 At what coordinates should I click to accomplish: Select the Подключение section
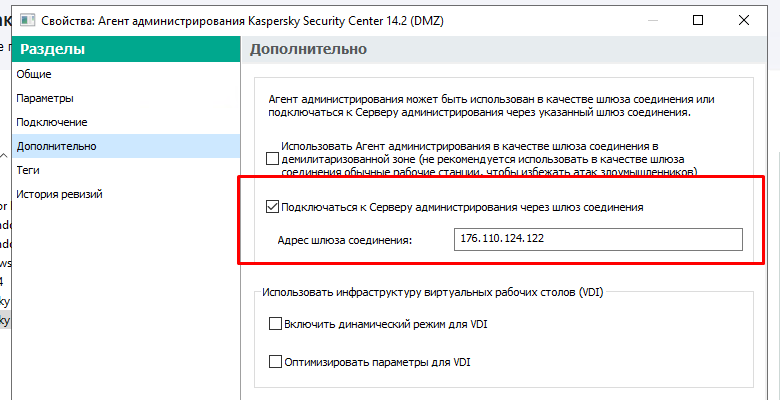pos(52,122)
